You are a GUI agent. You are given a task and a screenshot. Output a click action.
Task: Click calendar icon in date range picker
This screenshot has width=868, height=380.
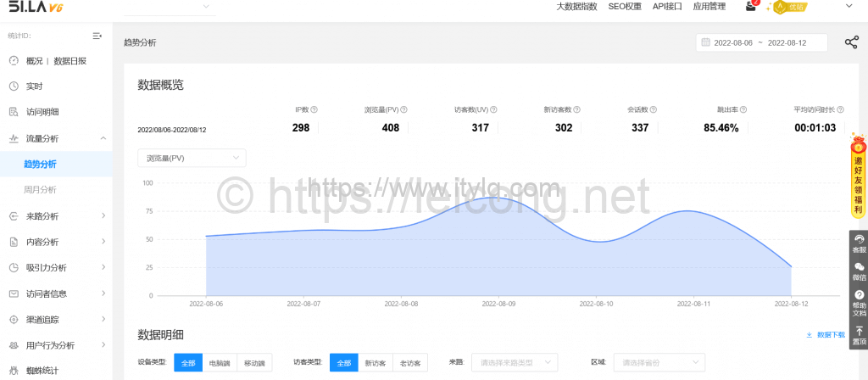tap(706, 42)
